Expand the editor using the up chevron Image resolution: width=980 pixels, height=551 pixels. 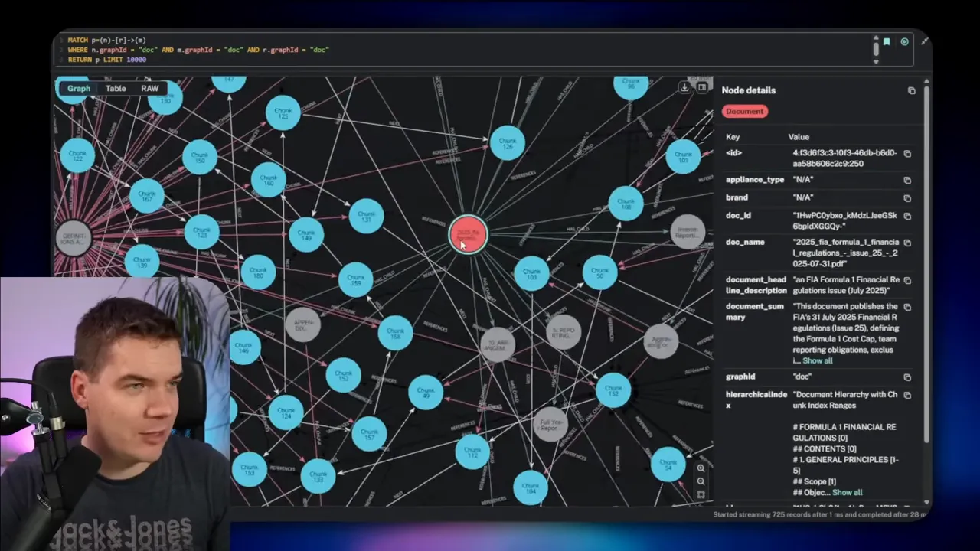click(x=876, y=37)
